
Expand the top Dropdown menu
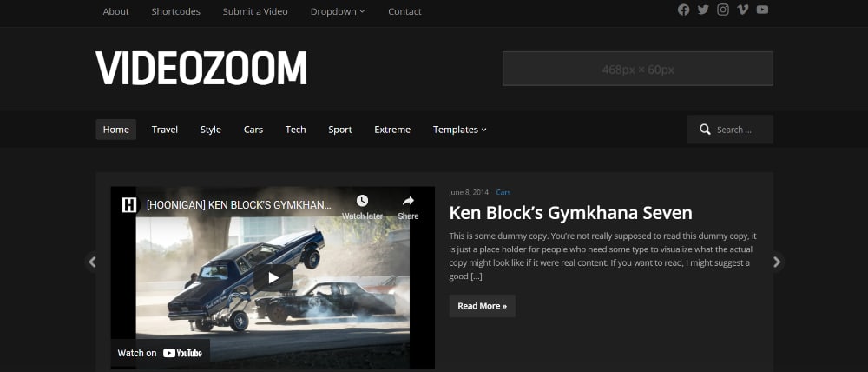tap(338, 11)
